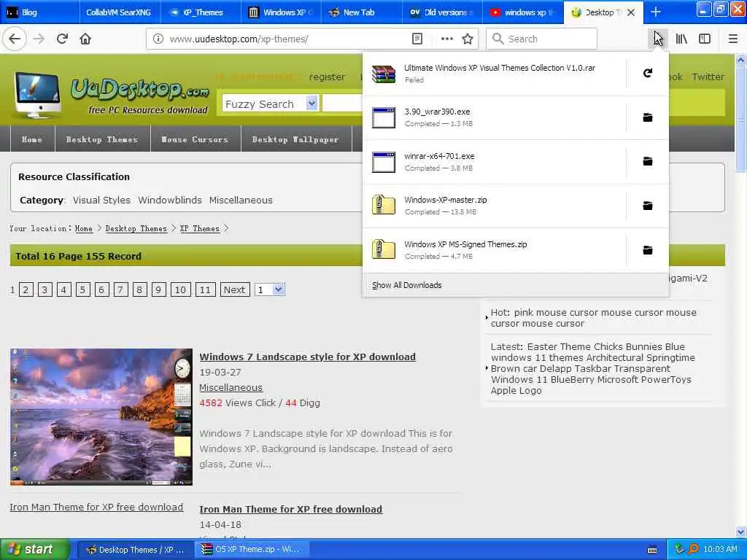Focus the Firefox Search box
The image size is (747, 560).
coord(542,39)
